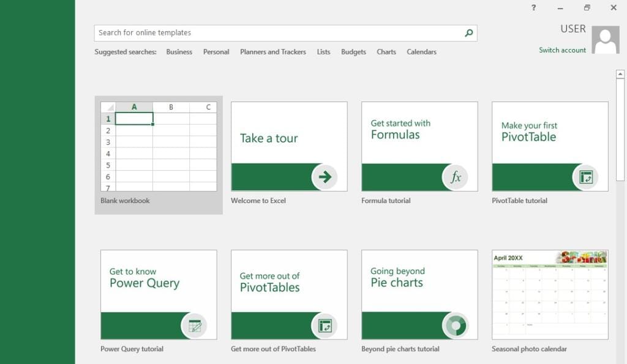Restore down the Excel window

pos(587,7)
